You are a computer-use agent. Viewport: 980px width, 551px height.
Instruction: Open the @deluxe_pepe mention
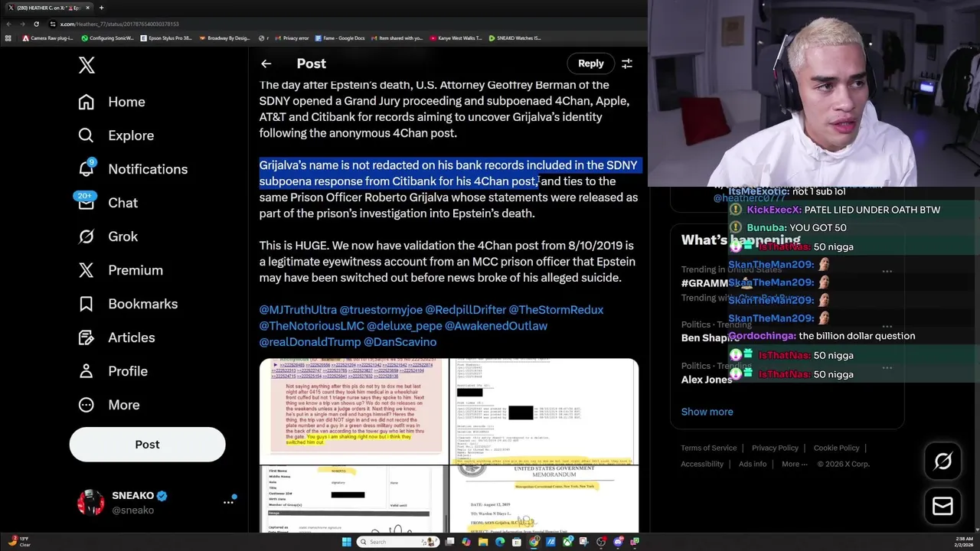(x=404, y=326)
